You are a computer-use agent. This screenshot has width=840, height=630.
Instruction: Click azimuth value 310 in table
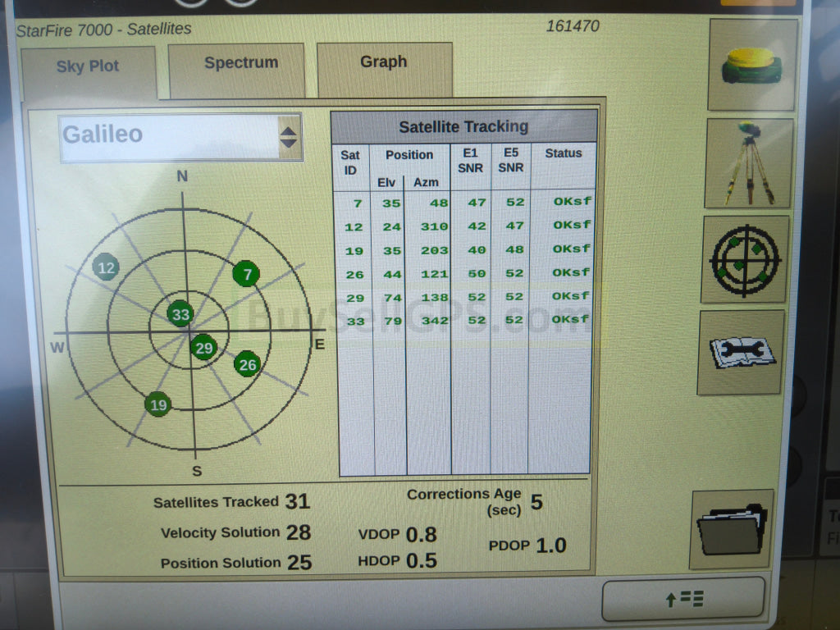coord(435,226)
